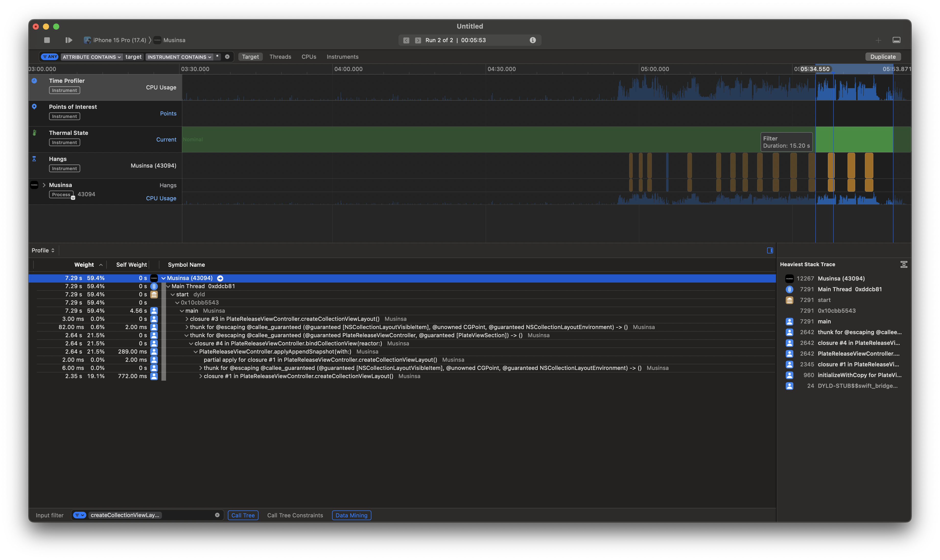This screenshot has width=940, height=560.
Task: Sort by the Self Weight column header
Action: pos(131,265)
